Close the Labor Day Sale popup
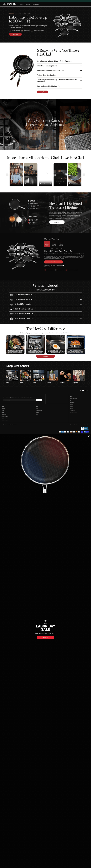The image size is (91, 868). point(89,436)
